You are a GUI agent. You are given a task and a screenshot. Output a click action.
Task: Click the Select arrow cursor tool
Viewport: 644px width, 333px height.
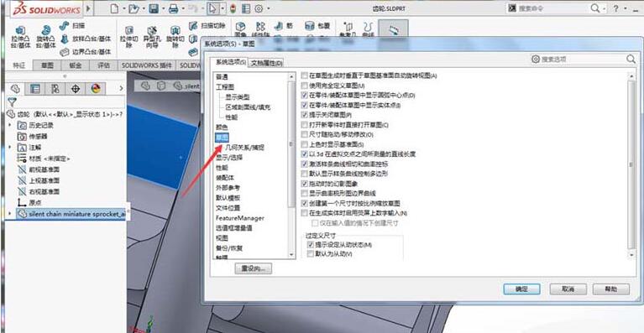tap(212, 8)
